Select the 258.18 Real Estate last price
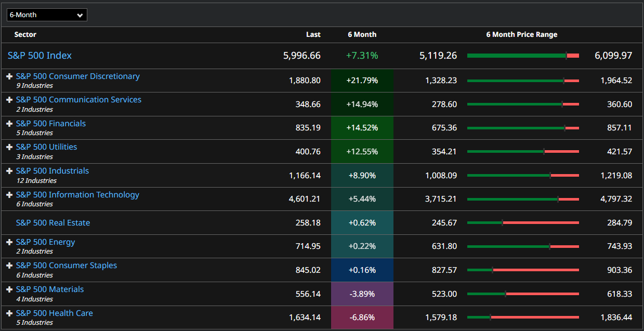Image resolution: width=644 pixels, height=331 pixels. click(308, 222)
